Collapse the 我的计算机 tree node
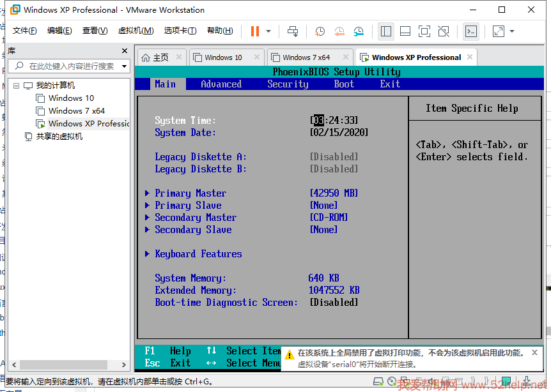The height and width of the screenshot is (392, 551). click(16, 86)
